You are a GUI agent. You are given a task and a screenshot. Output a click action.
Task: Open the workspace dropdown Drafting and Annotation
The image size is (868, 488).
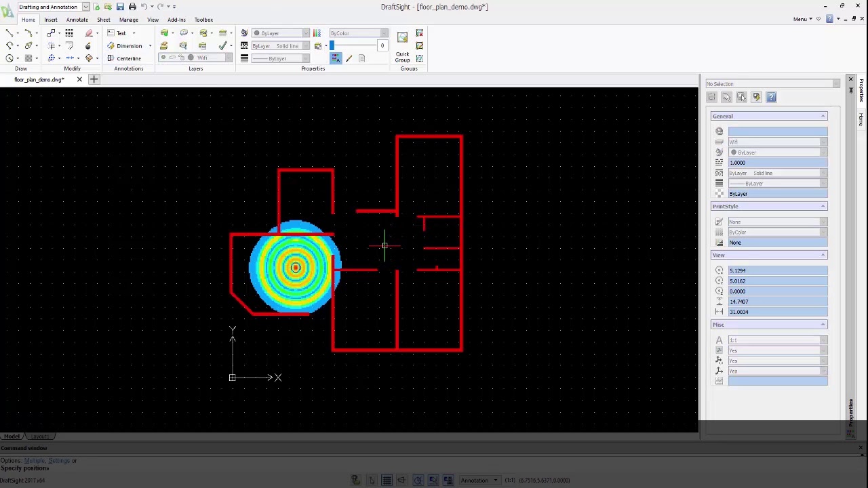coord(53,7)
